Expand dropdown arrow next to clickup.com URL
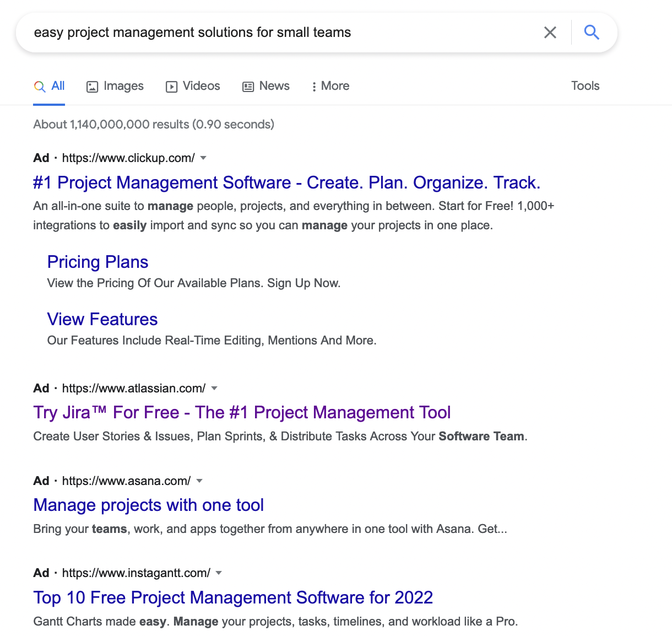672x636 pixels. click(x=203, y=158)
